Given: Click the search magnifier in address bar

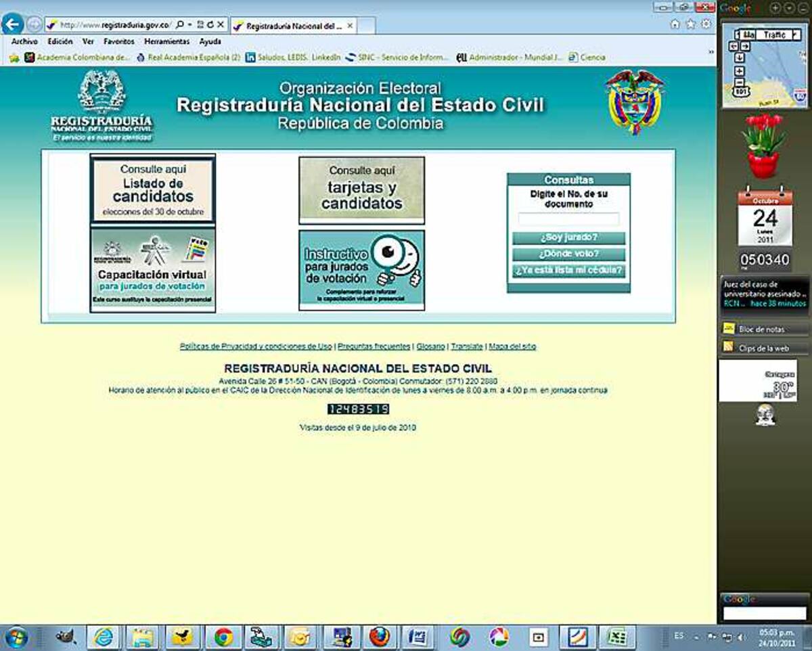Looking at the screenshot, I should [180, 25].
